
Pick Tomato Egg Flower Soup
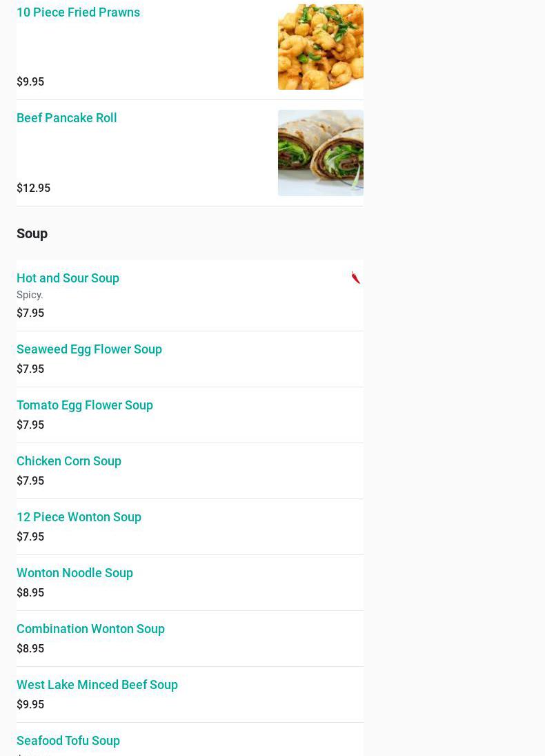(x=85, y=405)
